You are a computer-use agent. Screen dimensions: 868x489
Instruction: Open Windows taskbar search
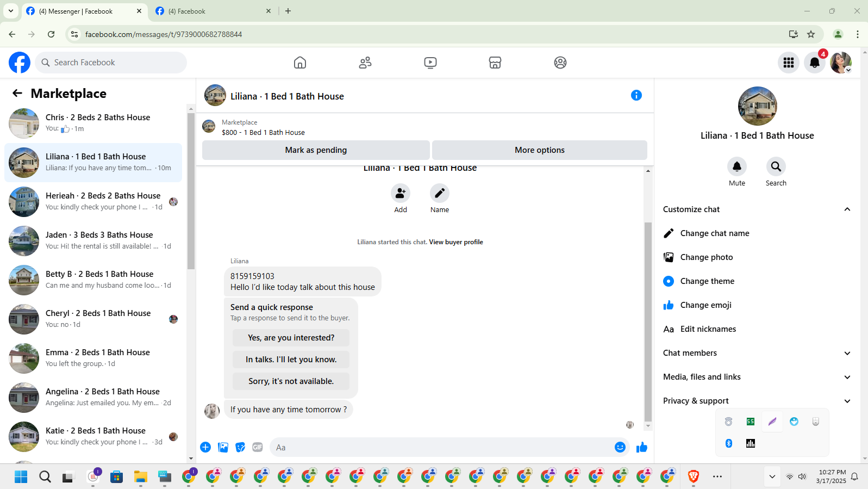pos(45,477)
